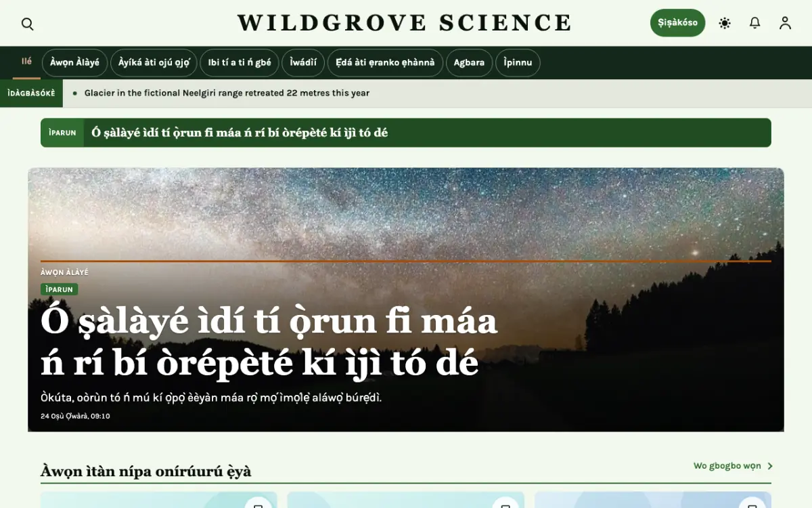Click heading Àwọn ìtàn nípa onírúurú ẹ̀yà
The height and width of the screenshot is (508, 812).
pos(145,471)
